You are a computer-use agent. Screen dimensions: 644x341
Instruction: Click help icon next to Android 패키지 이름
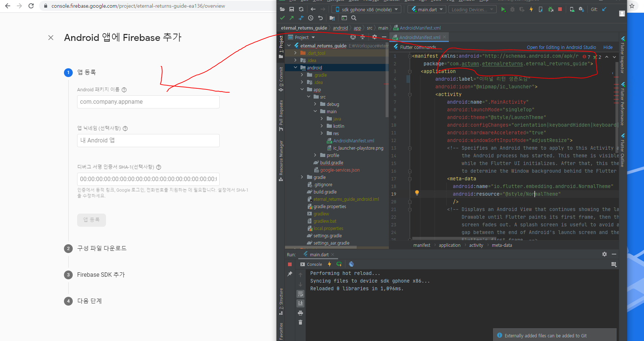[124, 90]
